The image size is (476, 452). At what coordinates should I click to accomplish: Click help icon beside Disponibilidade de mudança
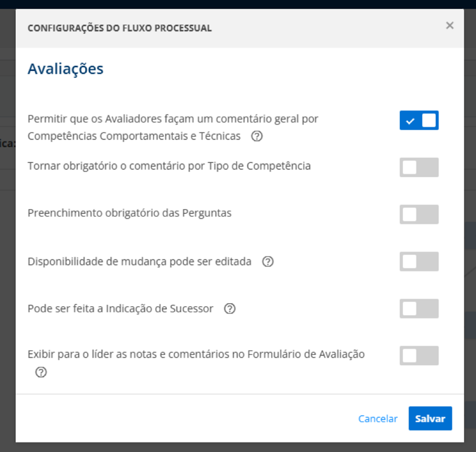coord(268,261)
